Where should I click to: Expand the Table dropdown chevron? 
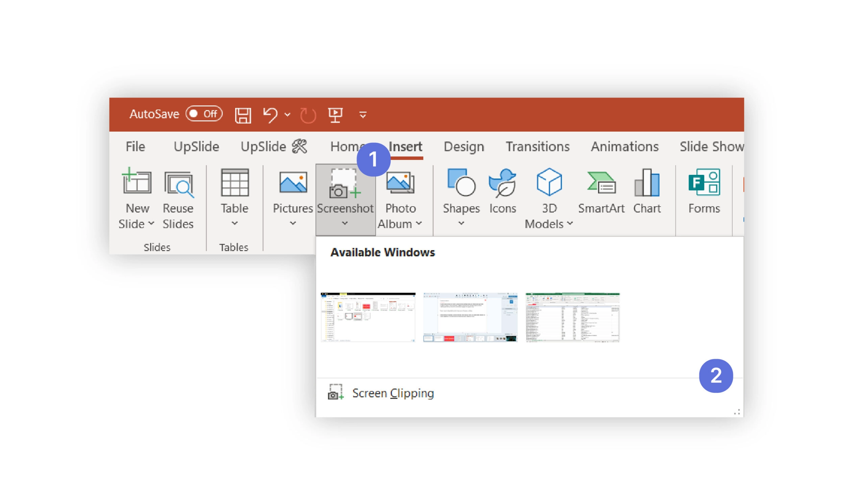pos(235,223)
